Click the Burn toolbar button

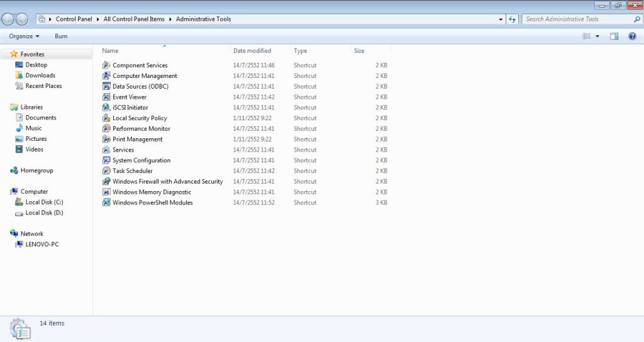[x=61, y=36]
